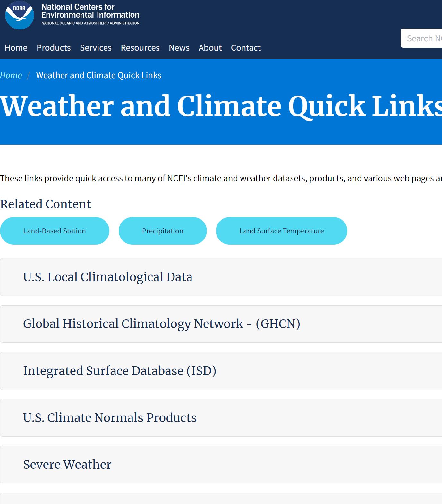
Task: Click the NOAA logo emblem
Action: tap(20, 15)
